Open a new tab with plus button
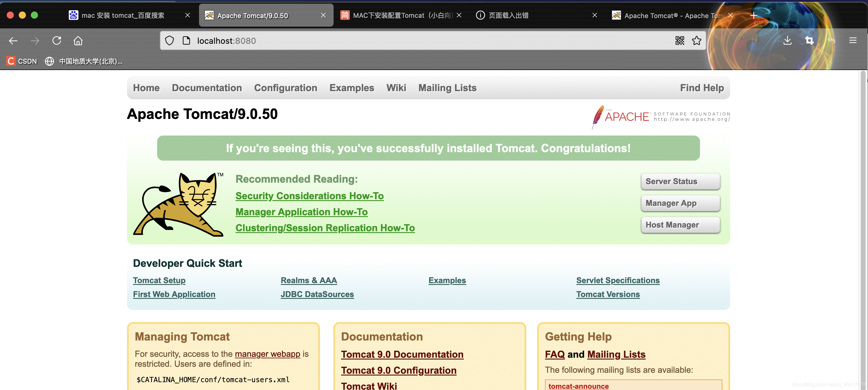The height and width of the screenshot is (390, 868). point(753,15)
